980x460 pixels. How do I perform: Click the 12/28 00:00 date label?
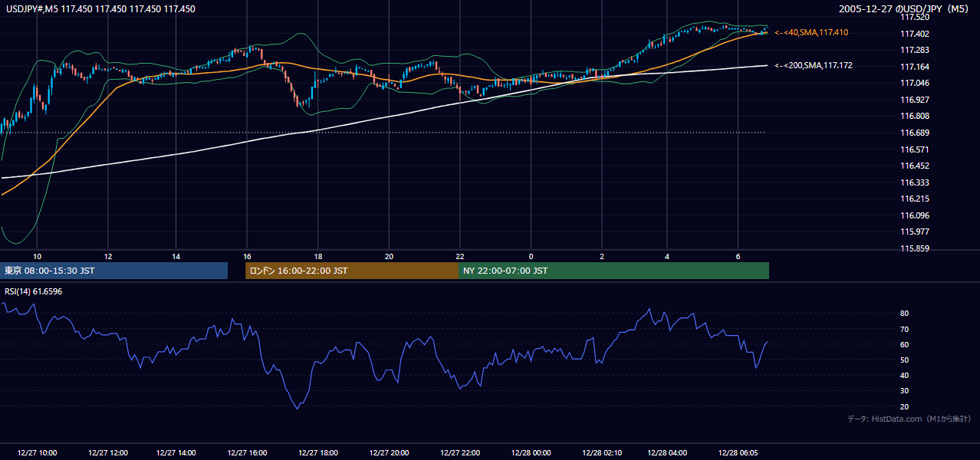click(x=531, y=452)
